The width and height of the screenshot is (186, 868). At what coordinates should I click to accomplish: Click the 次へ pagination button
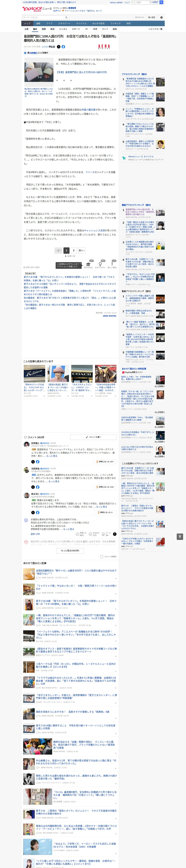[81, 250]
